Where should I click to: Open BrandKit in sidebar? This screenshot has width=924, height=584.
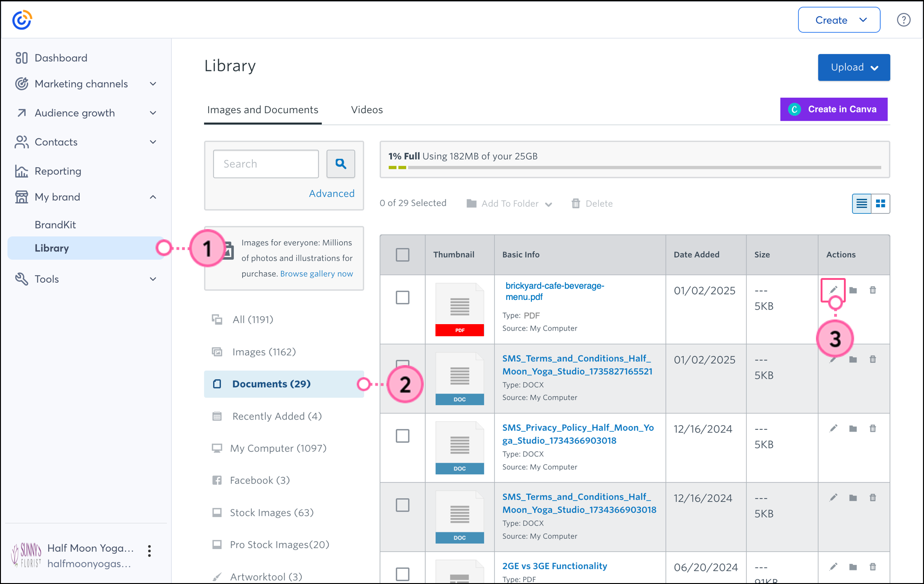(55, 224)
